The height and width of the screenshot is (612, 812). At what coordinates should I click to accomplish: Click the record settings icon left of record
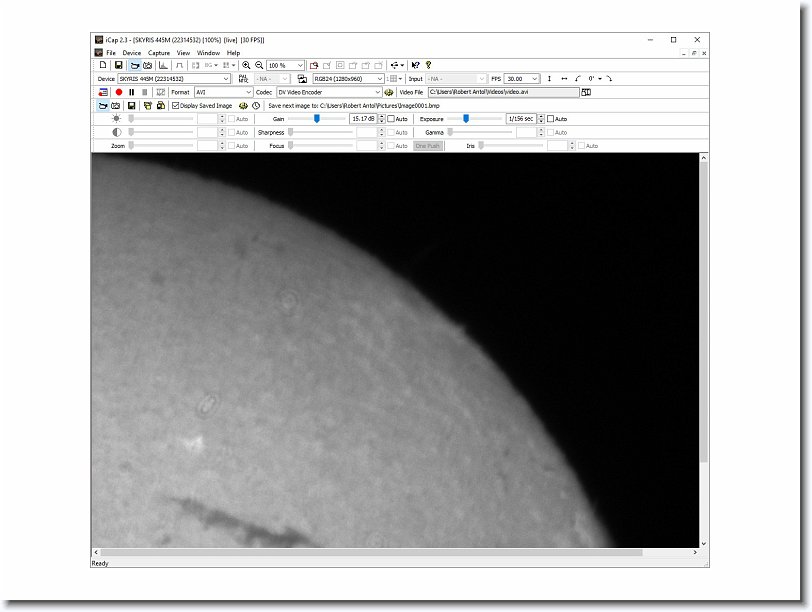point(103,92)
